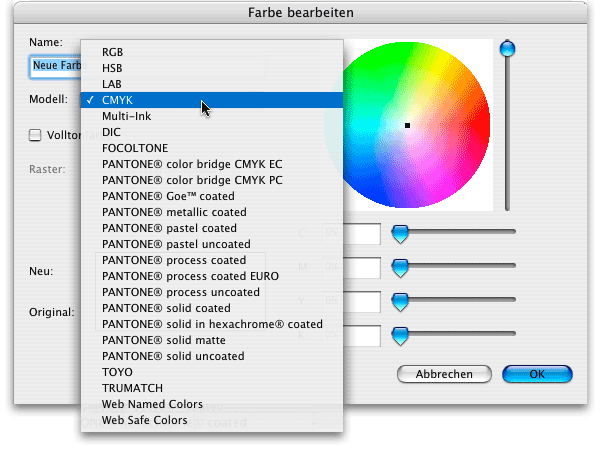Select PANTONE color bridge CMYK PC
The height and width of the screenshot is (455, 602).
pyautogui.click(x=212, y=180)
